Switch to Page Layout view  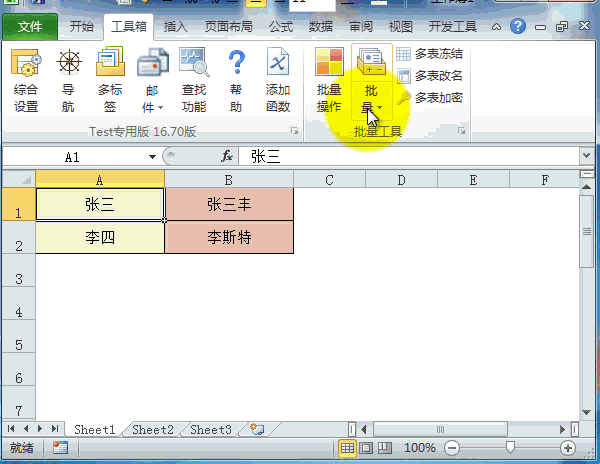point(365,448)
